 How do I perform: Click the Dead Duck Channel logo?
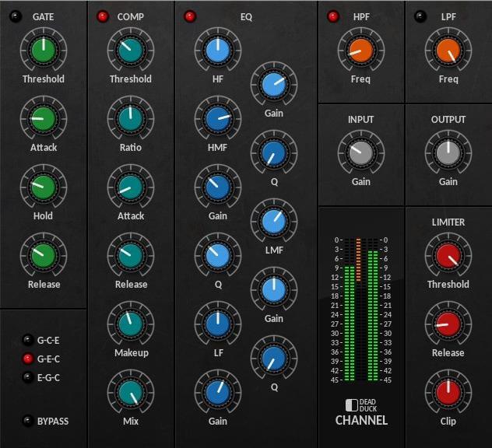[x=361, y=412]
